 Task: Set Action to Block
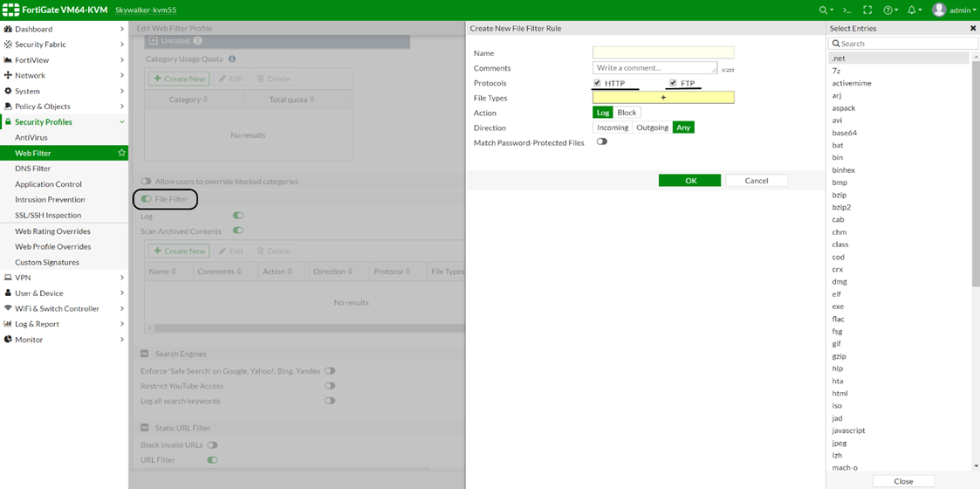(x=627, y=113)
